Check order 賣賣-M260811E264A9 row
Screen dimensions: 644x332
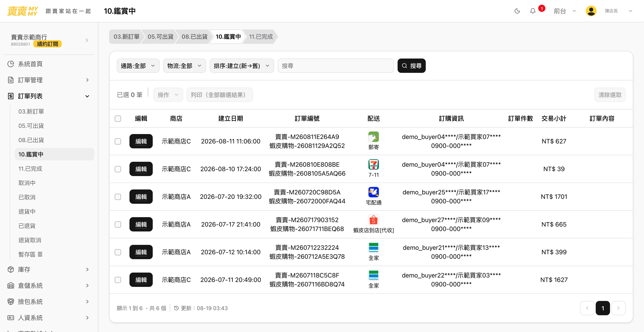point(118,141)
